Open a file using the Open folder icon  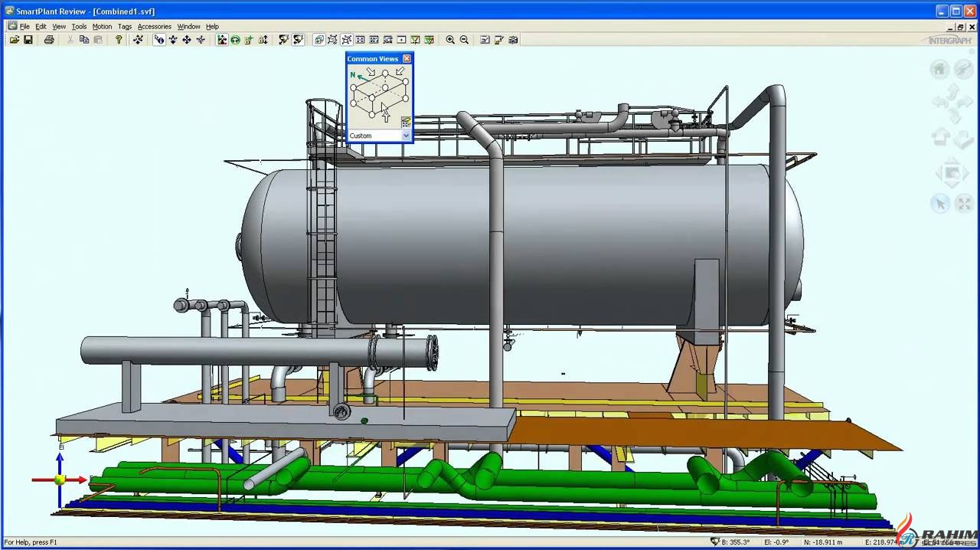(15, 40)
